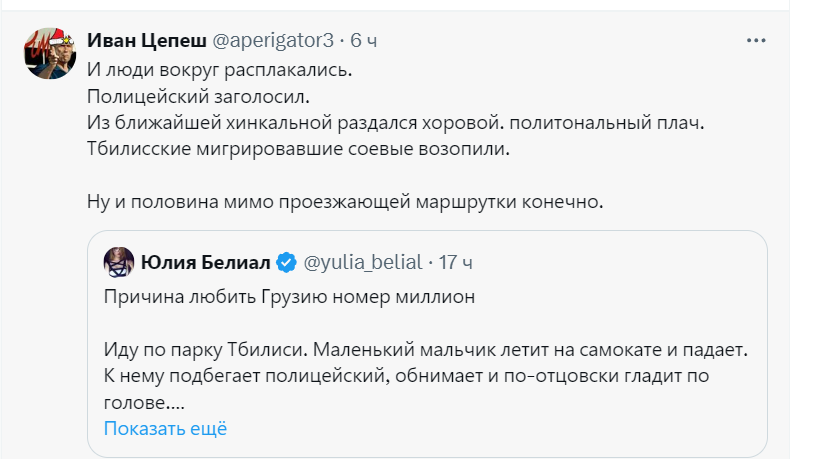Click the @aperigator3 handle
Viewport: 815px width, 459px height.
point(272,41)
